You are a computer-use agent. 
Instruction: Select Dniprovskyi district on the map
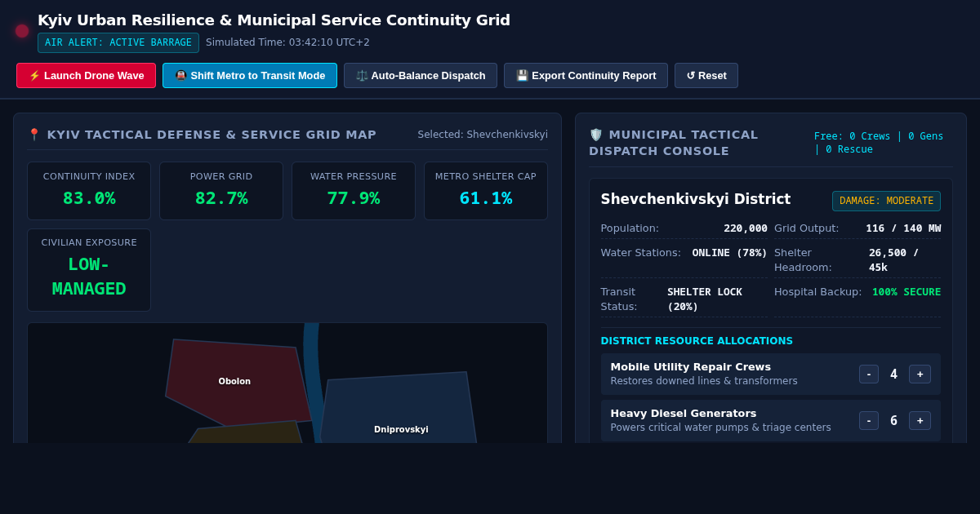click(400, 412)
